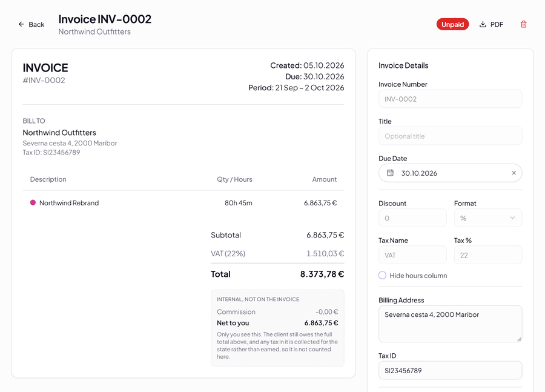Open the discount Format dropdown
545x392 pixels.
(488, 218)
